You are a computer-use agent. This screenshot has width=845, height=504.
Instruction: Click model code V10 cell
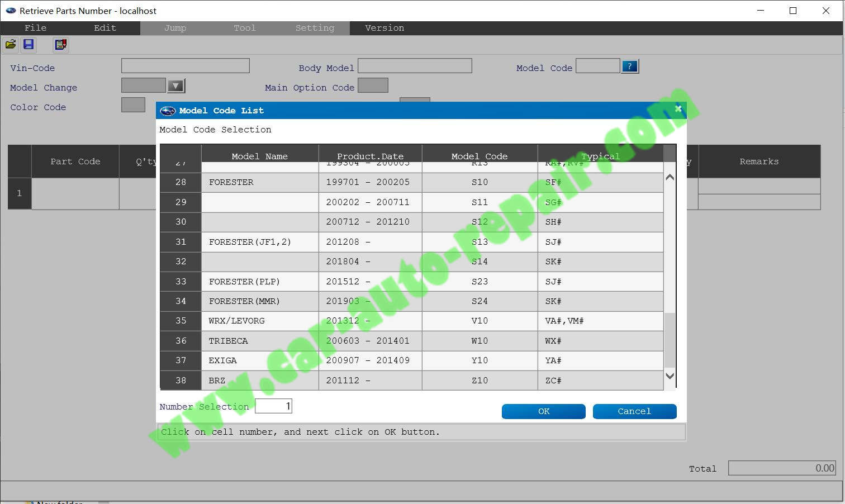480,321
